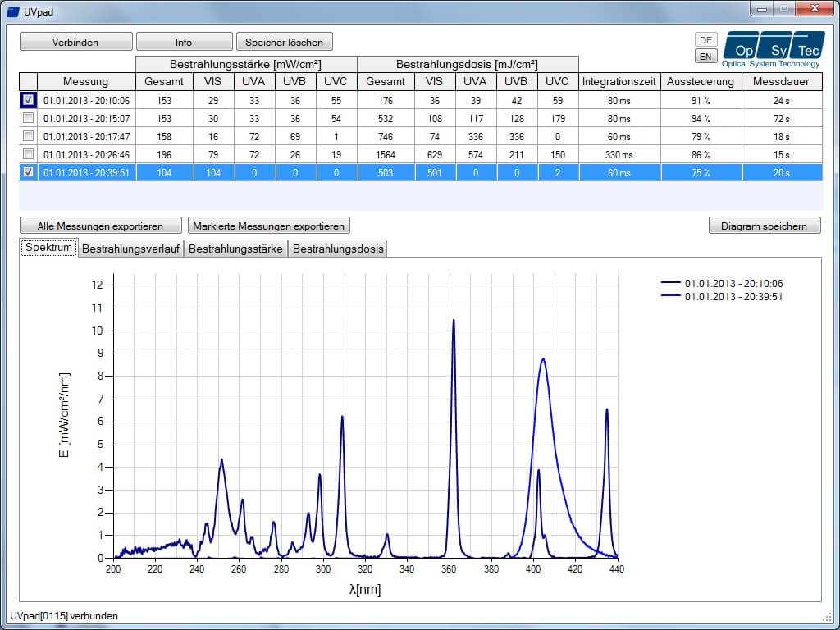This screenshot has height=630, width=840.
Task: Click Speicher löschen to clear memory
Action: pyautogui.click(x=284, y=41)
